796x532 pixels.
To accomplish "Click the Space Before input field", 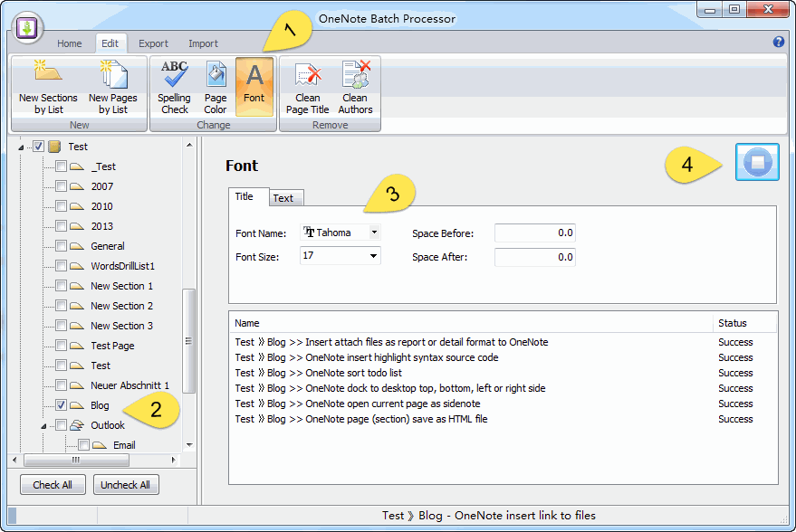I will (x=535, y=233).
